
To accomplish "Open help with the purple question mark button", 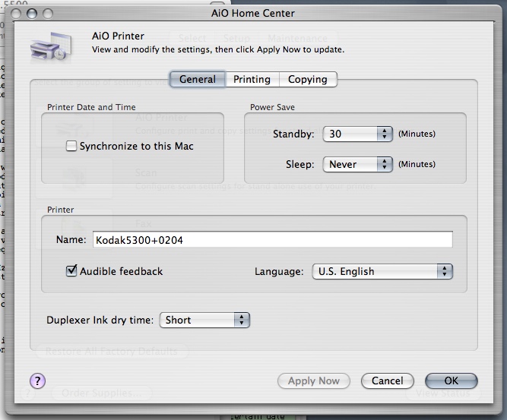I will click(x=37, y=381).
